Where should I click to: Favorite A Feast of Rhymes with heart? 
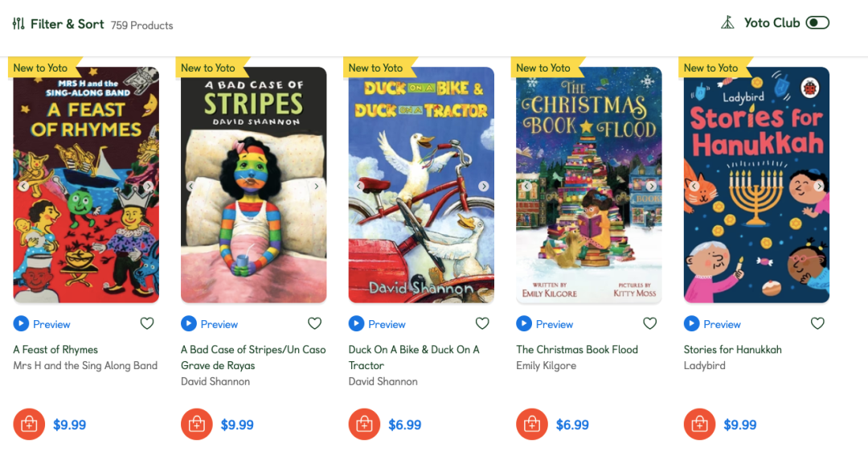click(x=147, y=323)
